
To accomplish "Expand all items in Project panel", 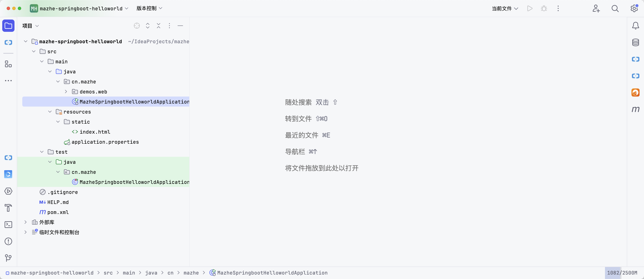I will [x=148, y=26].
